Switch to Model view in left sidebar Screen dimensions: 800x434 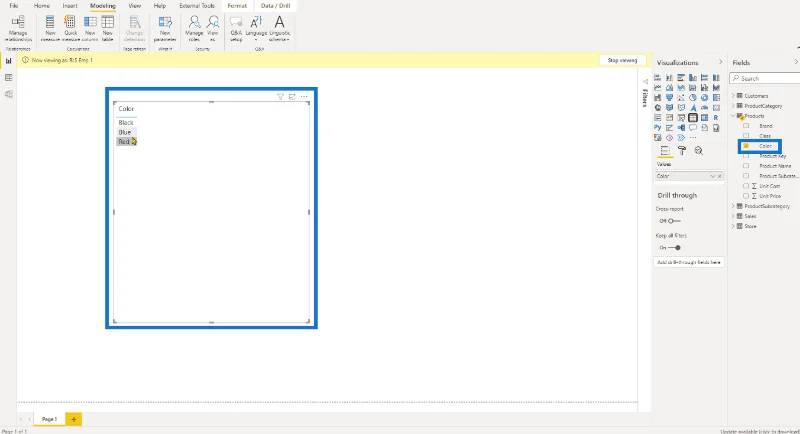(x=9, y=94)
